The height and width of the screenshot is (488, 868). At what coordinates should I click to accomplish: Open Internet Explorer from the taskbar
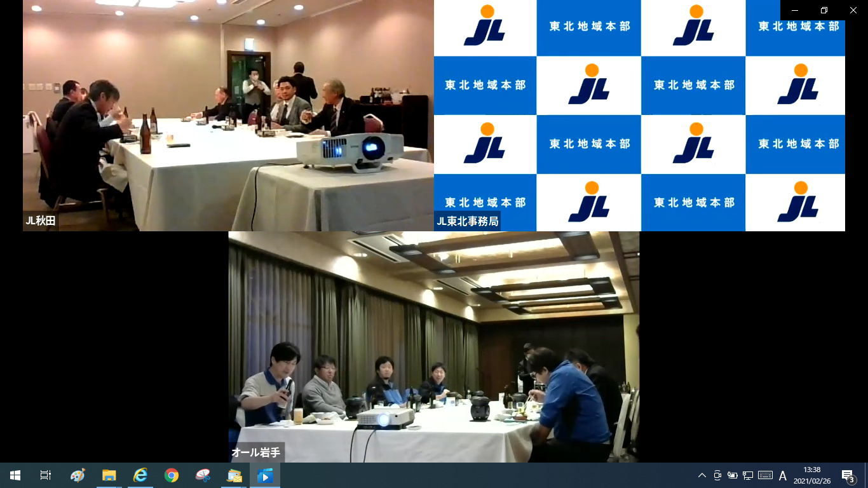pyautogui.click(x=140, y=475)
